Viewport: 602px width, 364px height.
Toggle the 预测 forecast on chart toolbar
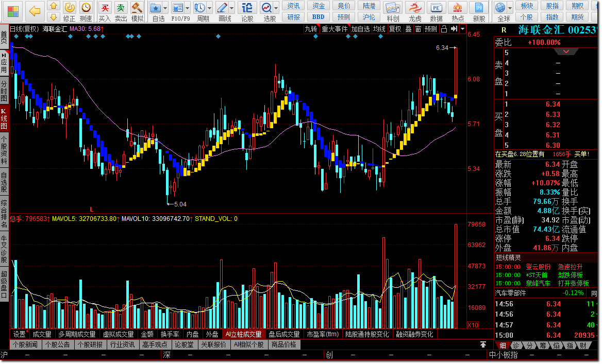431,29
